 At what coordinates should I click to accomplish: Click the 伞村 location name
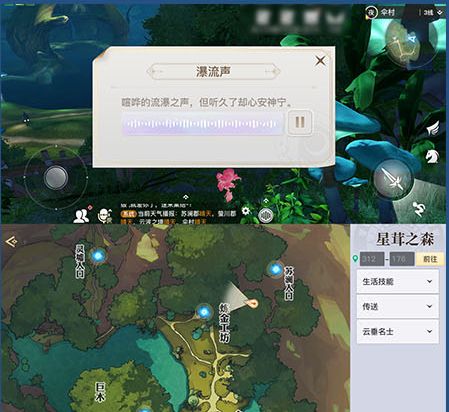pyautogui.click(x=388, y=12)
